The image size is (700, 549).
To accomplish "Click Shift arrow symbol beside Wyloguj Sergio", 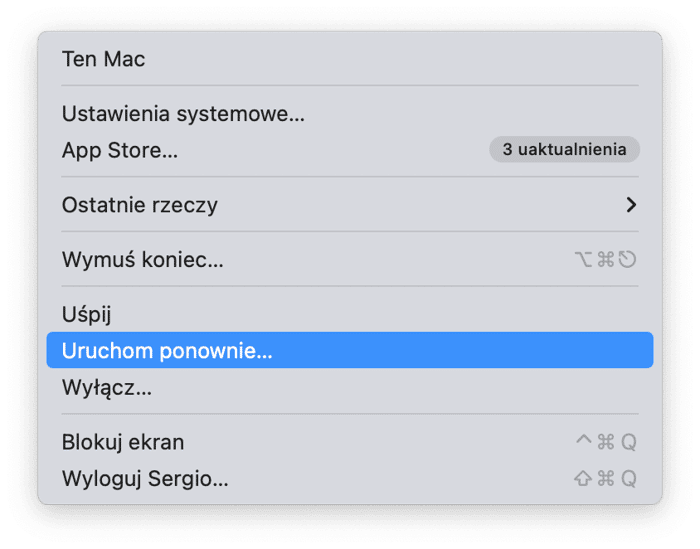I will coord(583,478).
